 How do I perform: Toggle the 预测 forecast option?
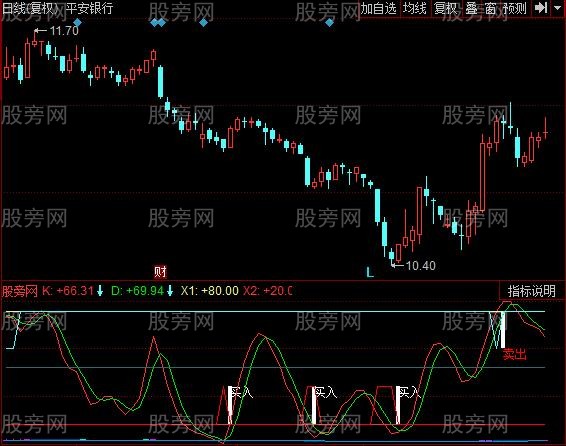515,8
